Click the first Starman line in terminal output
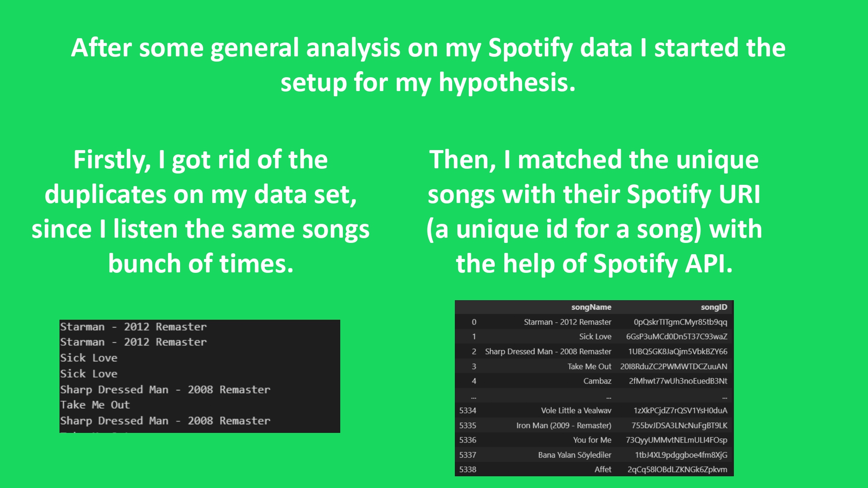 pyautogui.click(x=133, y=327)
